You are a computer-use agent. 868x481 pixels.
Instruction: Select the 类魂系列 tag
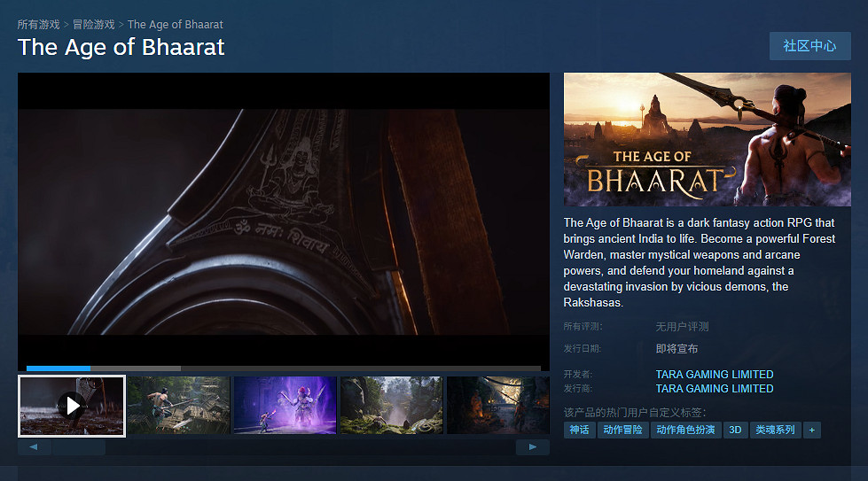(x=775, y=431)
